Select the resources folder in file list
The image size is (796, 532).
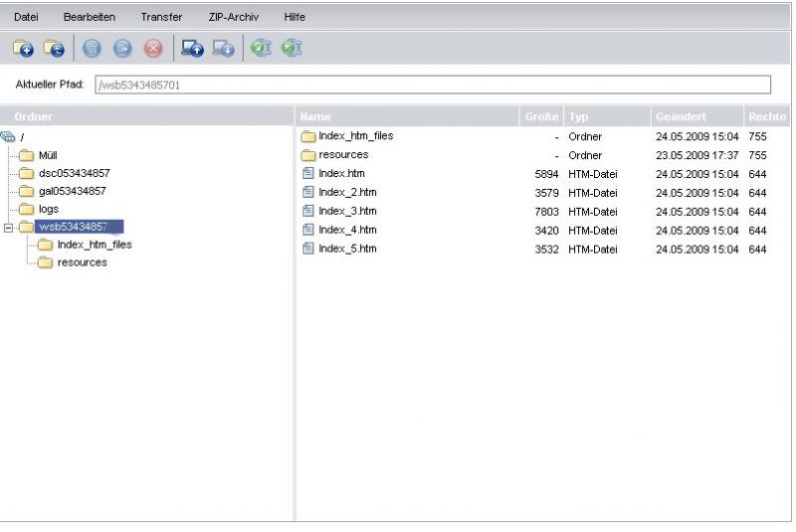(342, 155)
